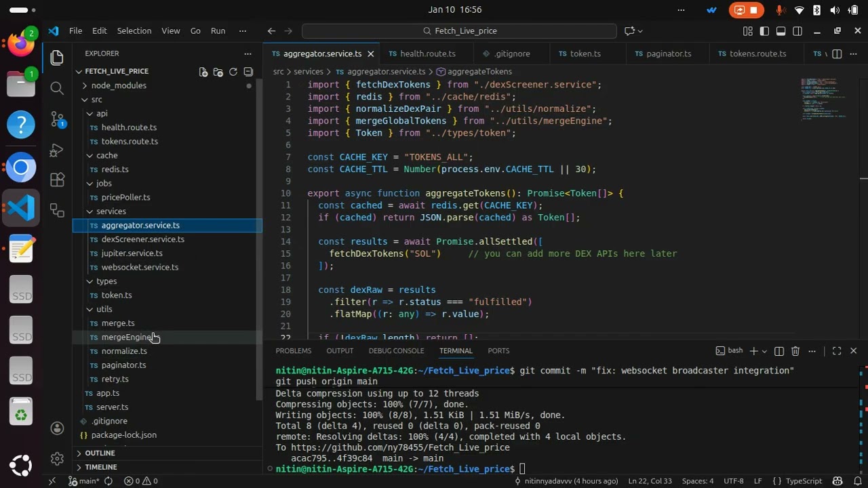Toggle the secondary side bar visibility
Image resolution: width=868 pixels, height=488 pixels.
point(797,30)
